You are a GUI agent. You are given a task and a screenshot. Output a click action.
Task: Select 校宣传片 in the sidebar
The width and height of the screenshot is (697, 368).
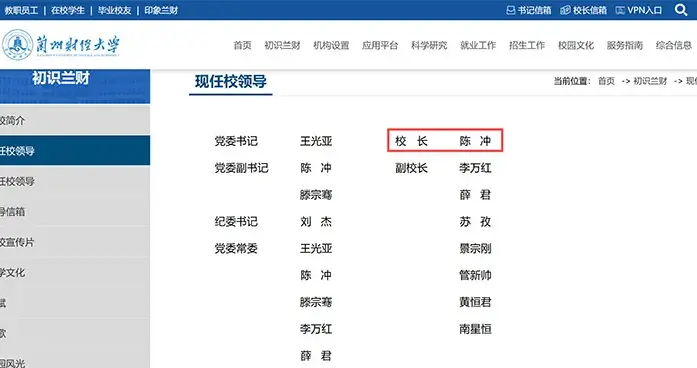[75, 242]
